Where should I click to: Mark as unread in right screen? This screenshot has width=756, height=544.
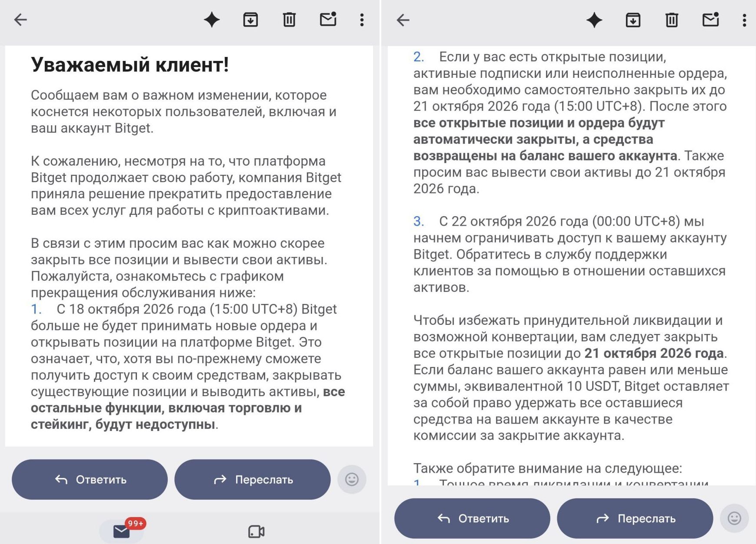pos(711,19)
